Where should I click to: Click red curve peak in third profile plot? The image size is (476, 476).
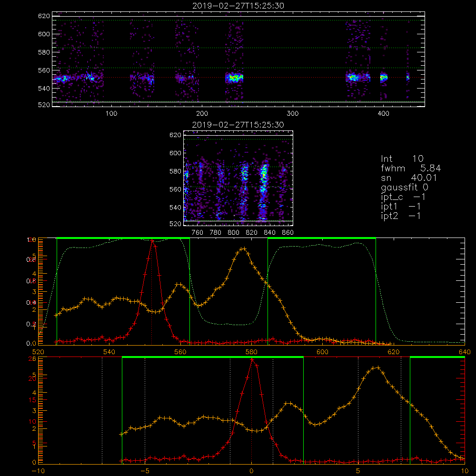[x=152, y=241]
